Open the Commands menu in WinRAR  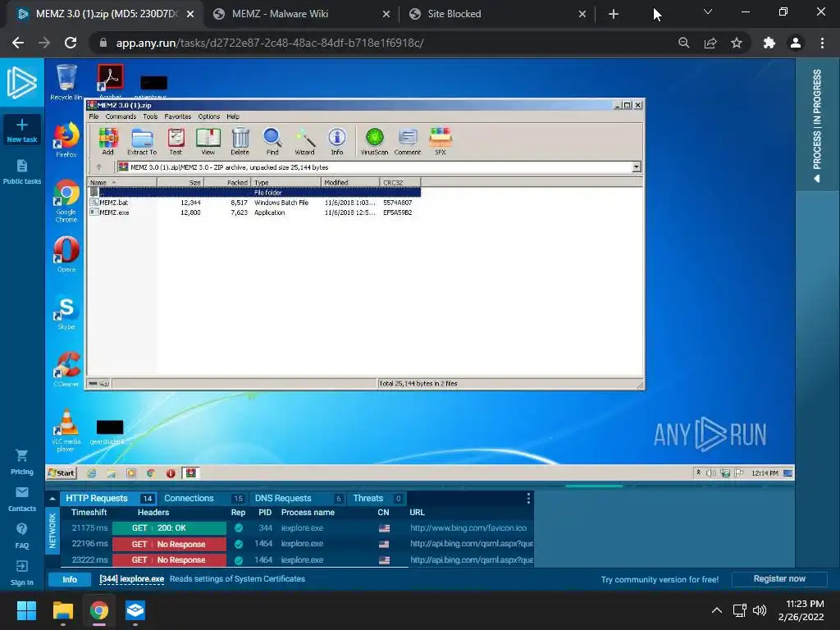(121, 116)
